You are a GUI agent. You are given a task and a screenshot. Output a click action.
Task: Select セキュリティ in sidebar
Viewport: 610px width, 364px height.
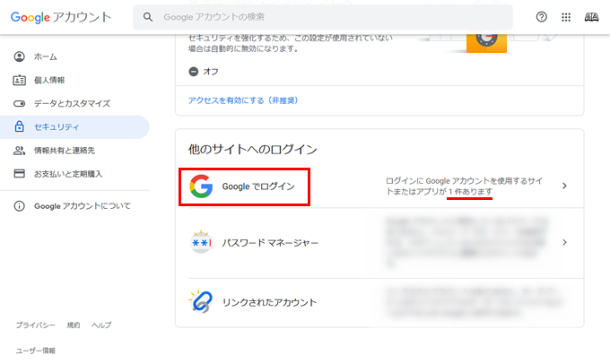[74, 126]
